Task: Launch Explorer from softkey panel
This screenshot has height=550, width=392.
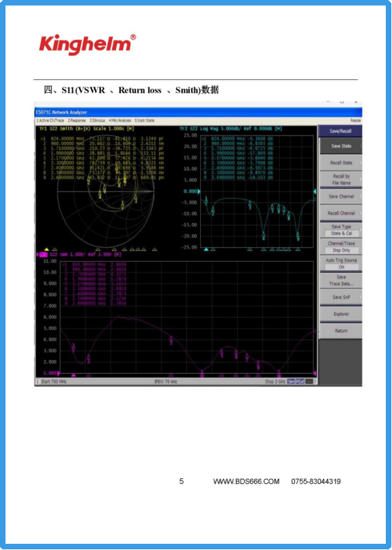Action: pyautogui.click(x=340, y=315)
